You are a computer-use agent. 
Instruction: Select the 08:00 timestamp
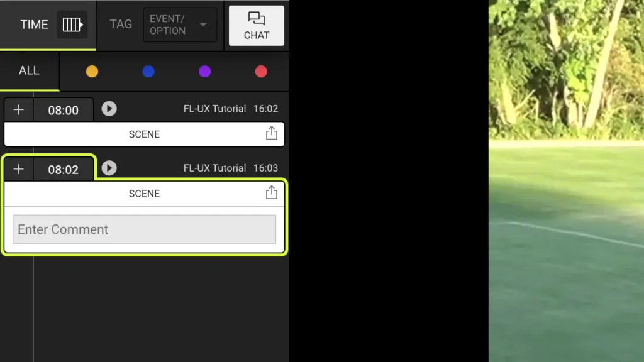64,110
